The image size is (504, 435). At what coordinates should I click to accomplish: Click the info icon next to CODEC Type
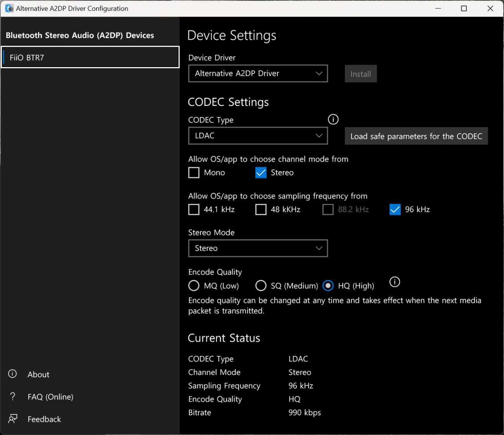pos(333,119)
